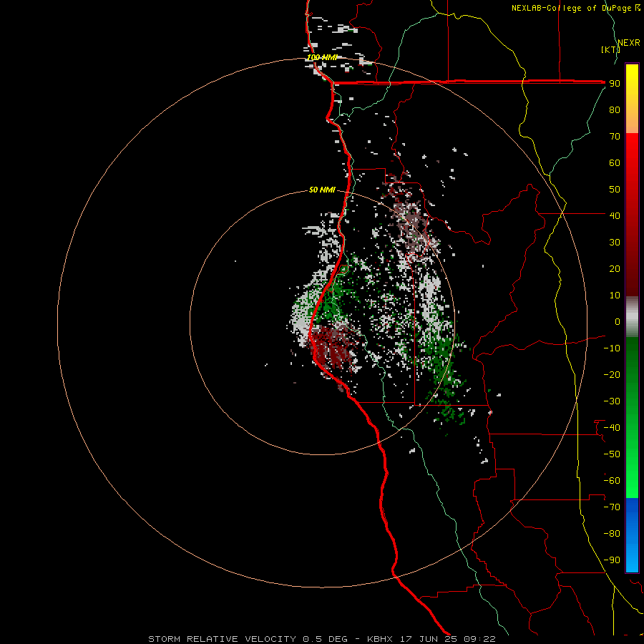Click the KBHX station identifier
The height and width of the screenshot is (644, 644).
pyautogui.click(x=380, y=639)
